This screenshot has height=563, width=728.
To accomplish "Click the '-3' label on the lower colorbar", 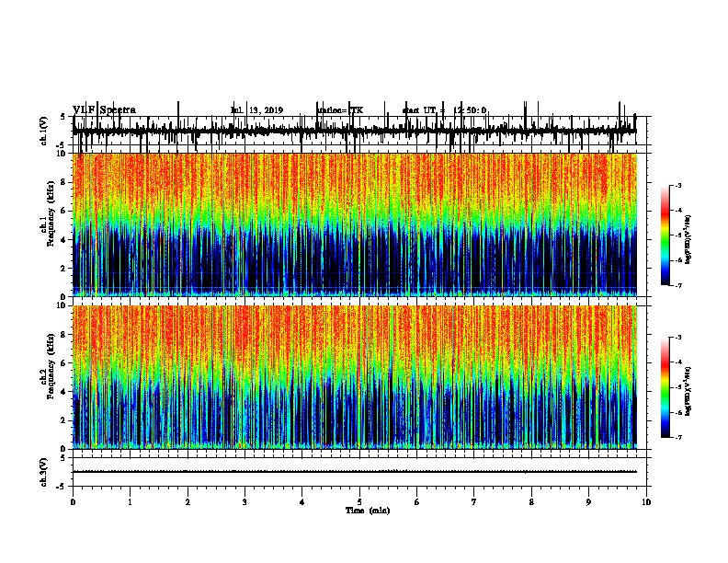I will pos(677,338).
